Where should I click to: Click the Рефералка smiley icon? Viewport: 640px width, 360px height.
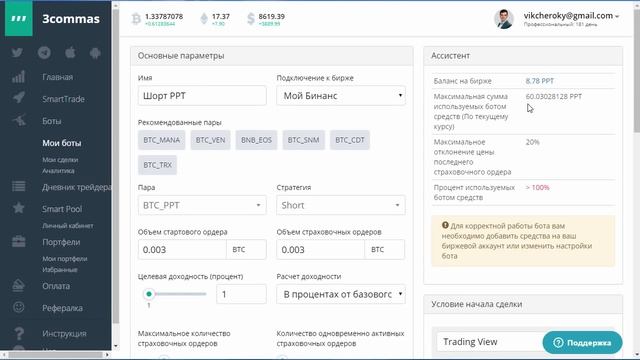(x=18, y=307)
